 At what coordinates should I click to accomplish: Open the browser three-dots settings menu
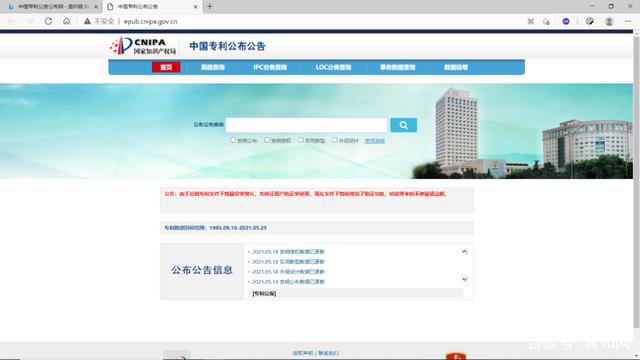coord(628,21)
